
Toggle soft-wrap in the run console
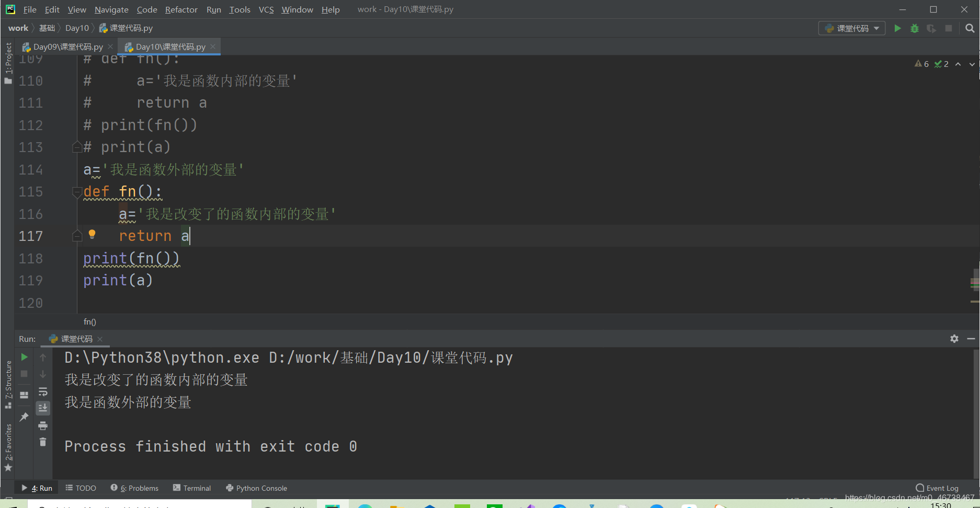point(43,391)
